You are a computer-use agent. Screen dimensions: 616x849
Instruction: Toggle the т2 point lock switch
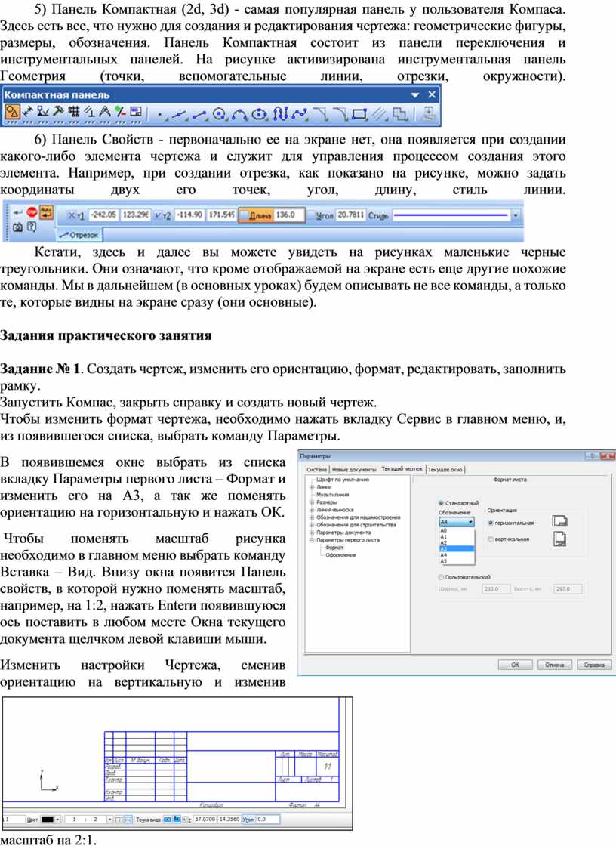coord(158,215)
